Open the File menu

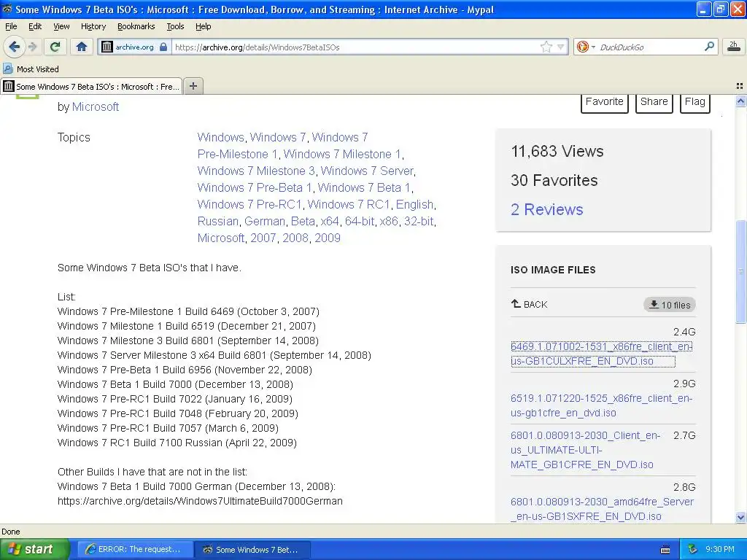[11, 26]
